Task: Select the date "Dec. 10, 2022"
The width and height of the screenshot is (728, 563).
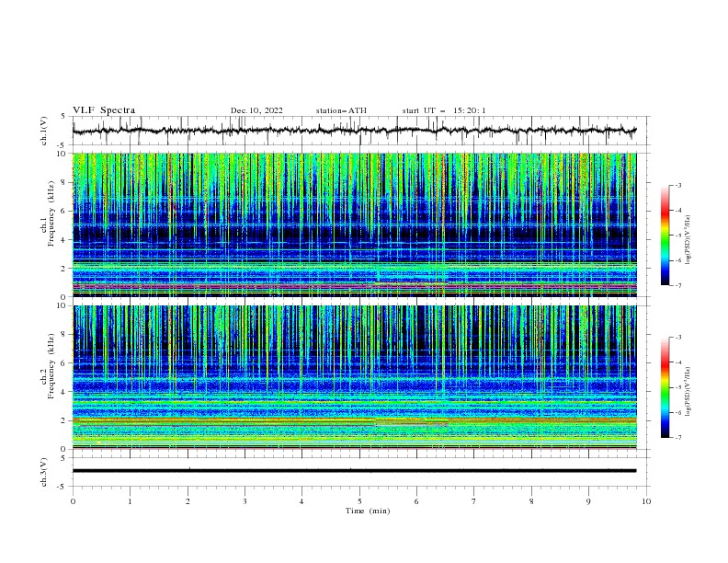Action: [x=256, y=110]
